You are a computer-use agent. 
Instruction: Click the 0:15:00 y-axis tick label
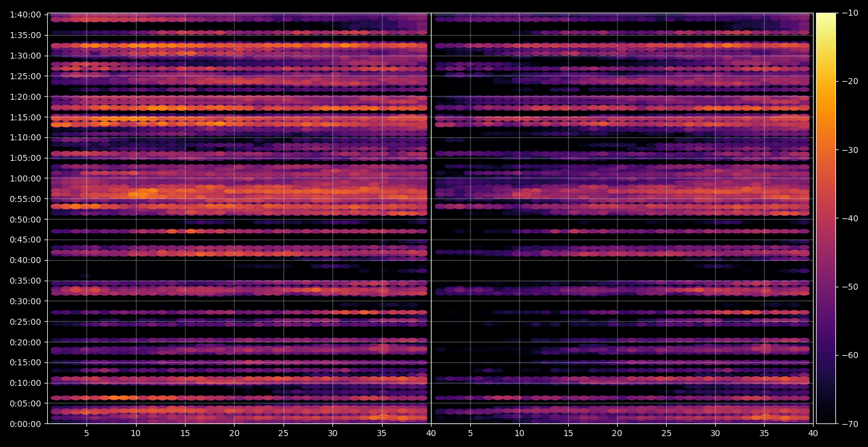coord(25,362)
